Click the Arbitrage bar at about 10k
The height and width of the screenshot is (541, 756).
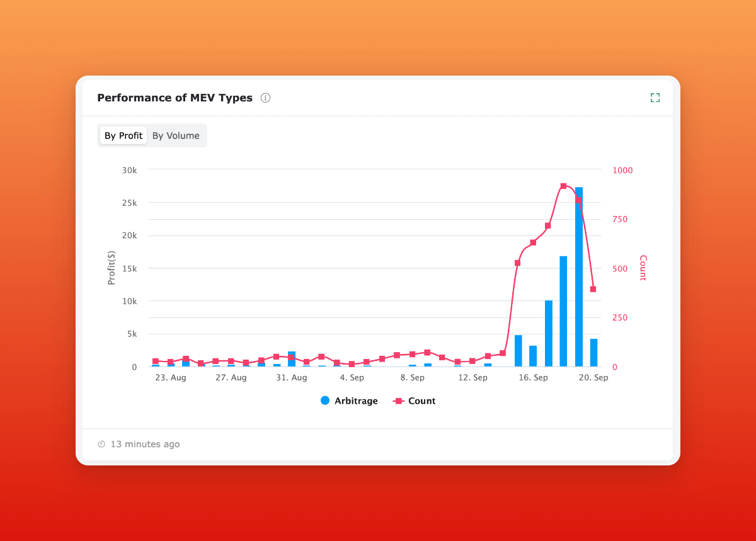pos(548,333)
